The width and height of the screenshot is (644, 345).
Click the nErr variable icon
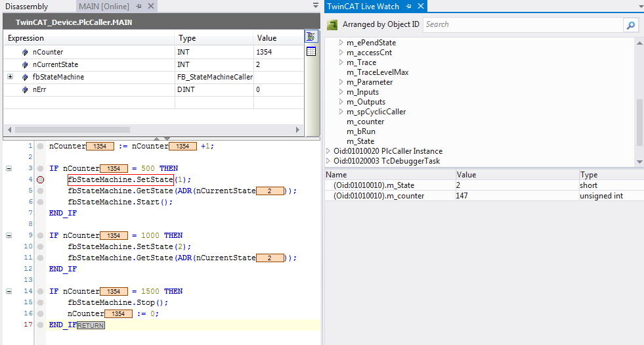click(25, 89)
